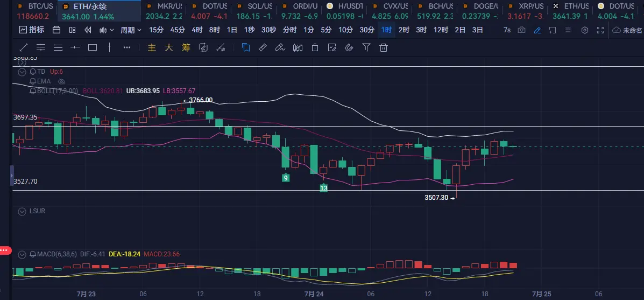This screenshot has width=644, height=300.
Task: Switch to the 15分 timeframe
Action: [x=156, y=30]
